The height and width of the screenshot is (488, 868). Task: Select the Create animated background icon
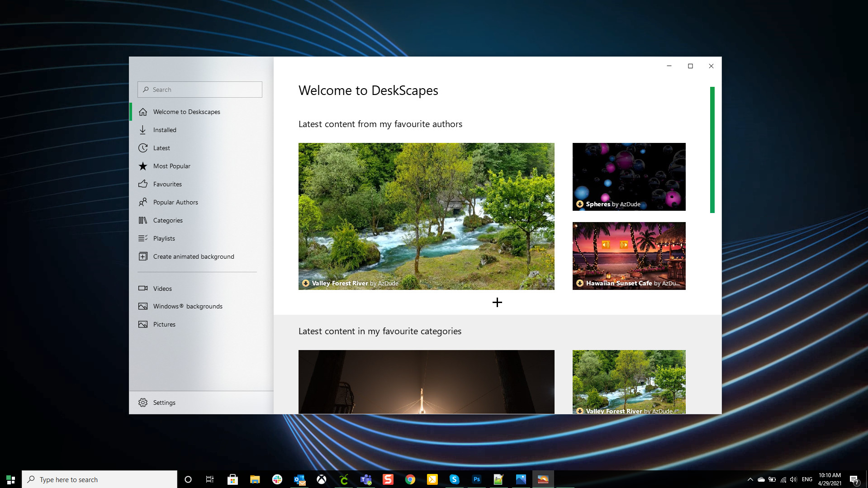click(x=143, y=256)
